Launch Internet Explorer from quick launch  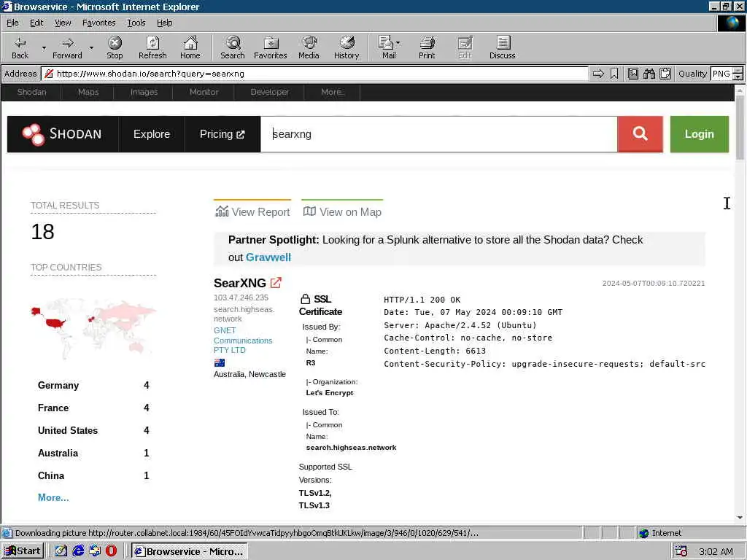coord(78,551)
